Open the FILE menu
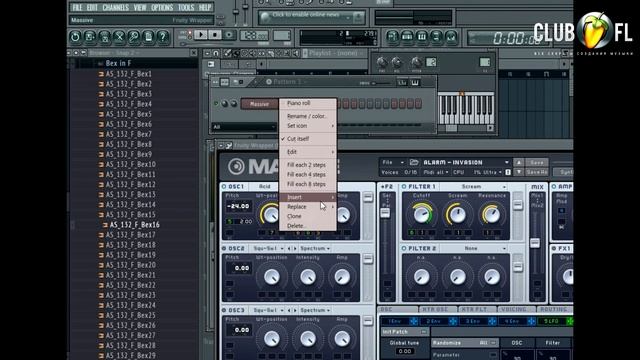Image resolution: width=640 pixels, height=360 pixels. [x=77, y=7]
